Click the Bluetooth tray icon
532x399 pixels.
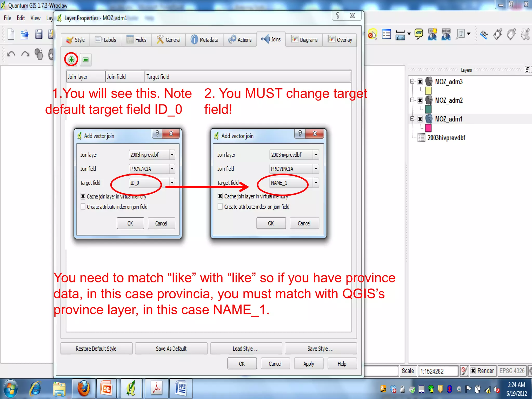click(450, 389)
